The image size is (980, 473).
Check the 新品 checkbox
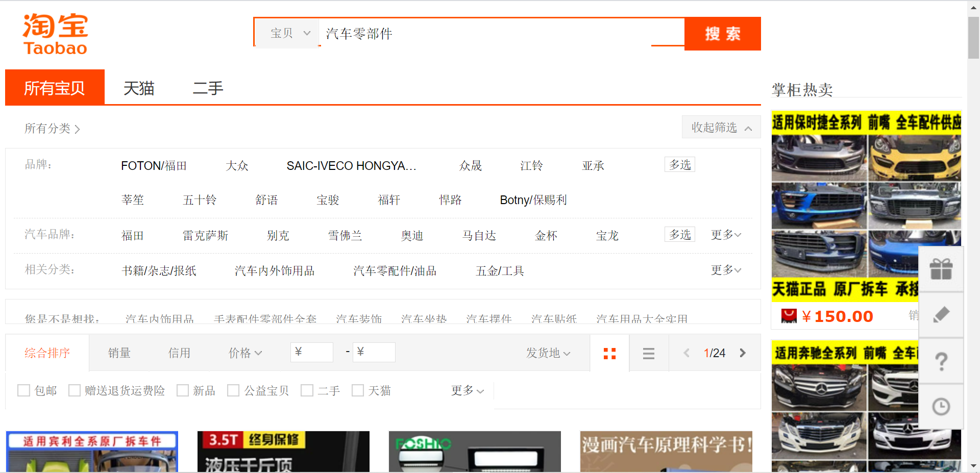click(x=183, y=390)
